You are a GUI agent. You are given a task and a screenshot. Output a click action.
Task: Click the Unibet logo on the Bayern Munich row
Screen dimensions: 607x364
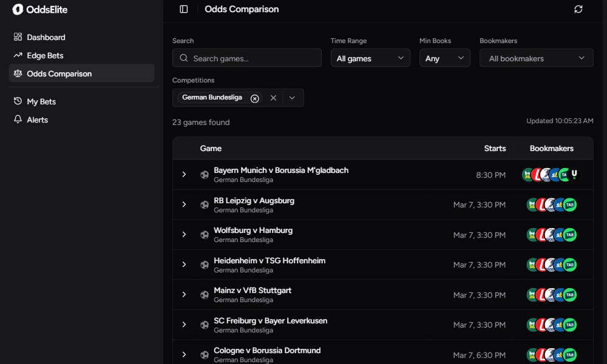[574, 174]
